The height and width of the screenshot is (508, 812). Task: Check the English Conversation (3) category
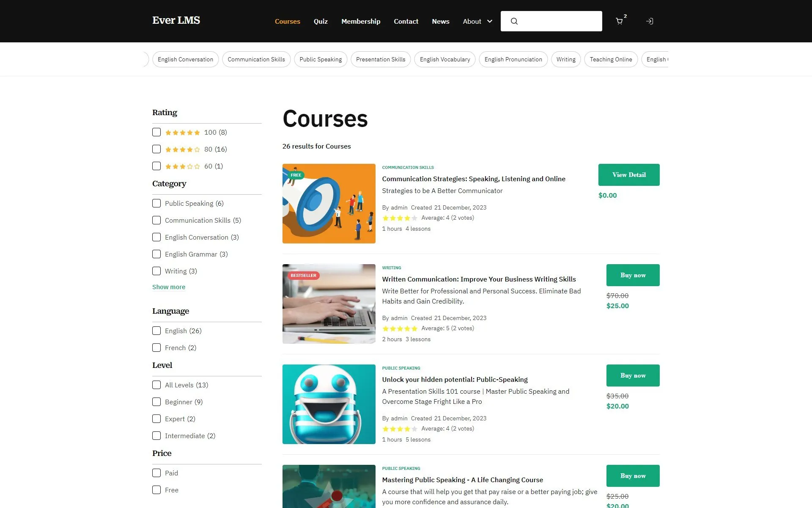point(156,237)
